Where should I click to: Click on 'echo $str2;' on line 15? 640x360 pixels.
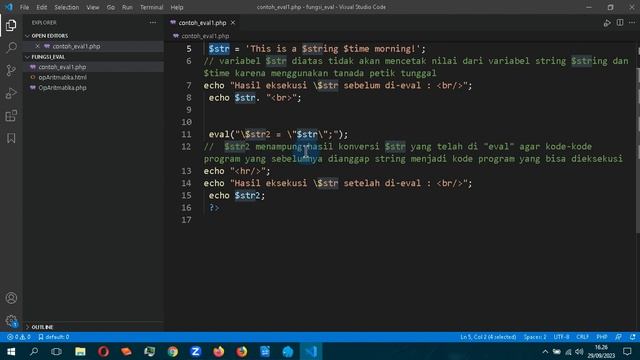(x=237, y=196)
